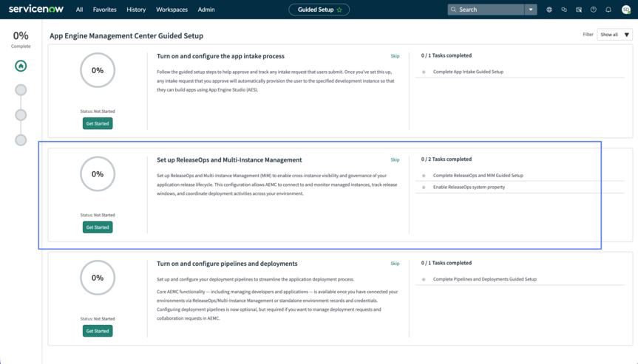Open the notifications bell
The height and width of the screenshot is (364, 638).
pos(608,10)
